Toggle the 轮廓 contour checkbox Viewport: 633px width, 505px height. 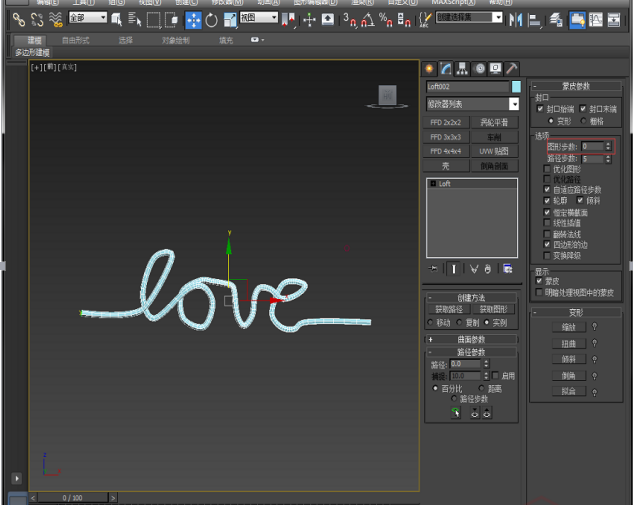pyautogui.click(x=547, y=200)
